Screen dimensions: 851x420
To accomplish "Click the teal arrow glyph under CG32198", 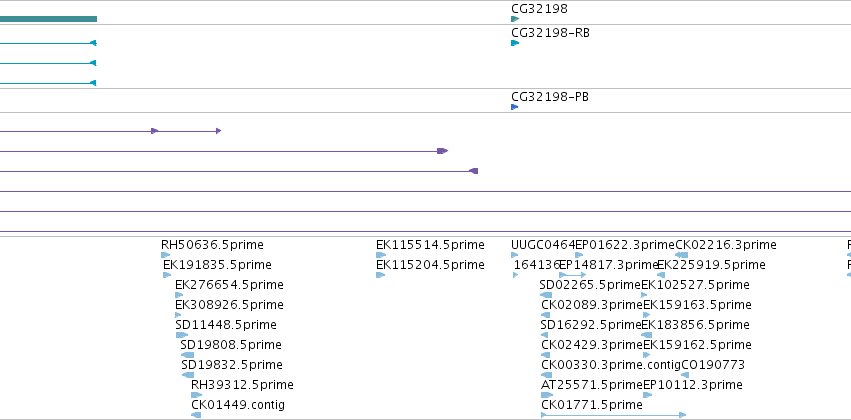I will pos(515,19).
